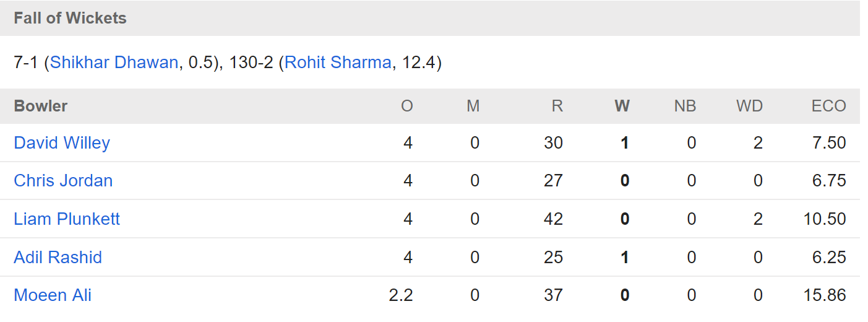
Task: Click the R runs column header
Action: tap(557, 106)
